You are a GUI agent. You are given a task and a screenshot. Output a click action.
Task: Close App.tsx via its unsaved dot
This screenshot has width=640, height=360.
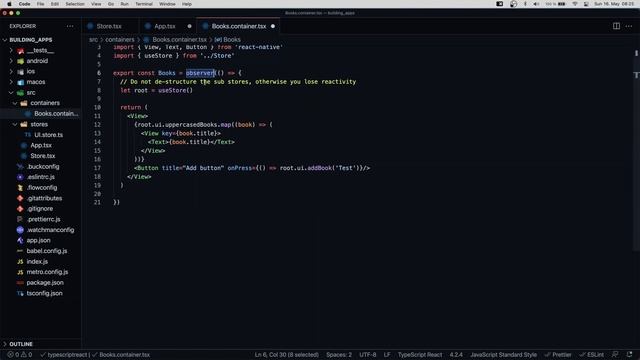pyautogui.click(x=189, y=26)
